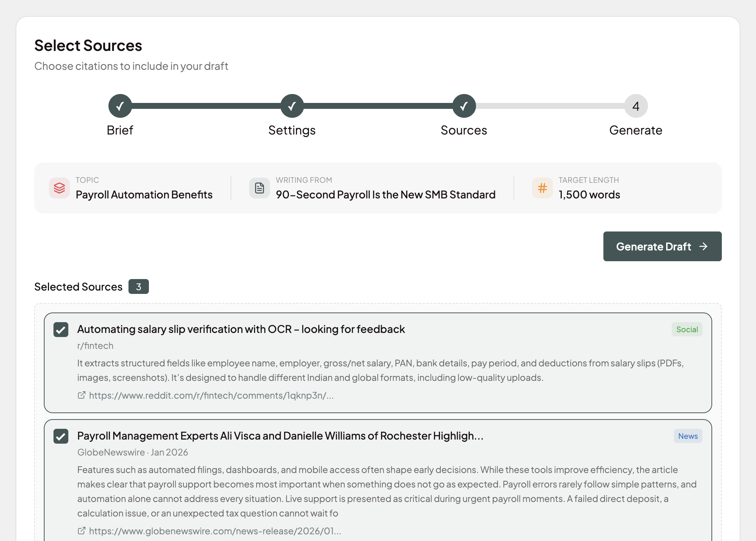Screen dimensions: 756x541
Task: Uncheck the salary slip OCR source
Action: (61, 329)
